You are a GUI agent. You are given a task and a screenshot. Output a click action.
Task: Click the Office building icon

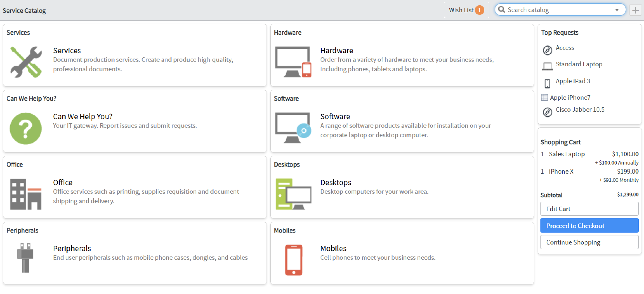click(26, 194)
